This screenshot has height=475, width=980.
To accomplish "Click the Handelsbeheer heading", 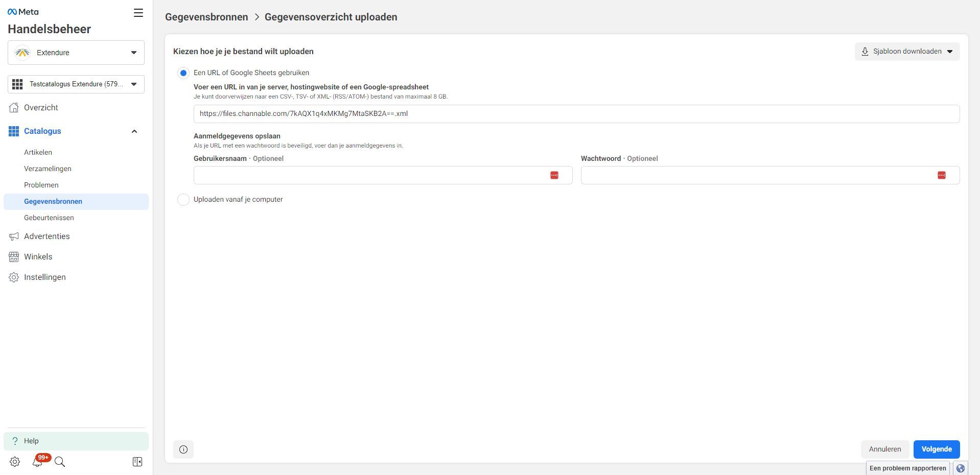I will pyautogui.click(x=49, y=29).
